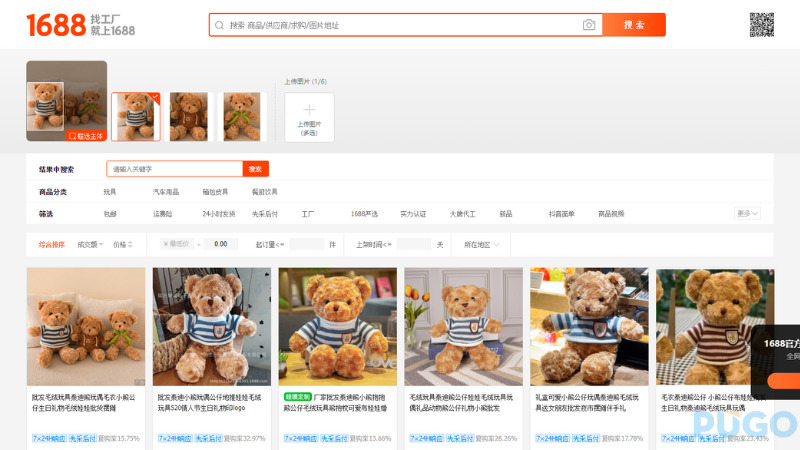The width and height of the screenshot is (800, 450).
Task: Select the 玩具 product category
Action: [110, 192]
